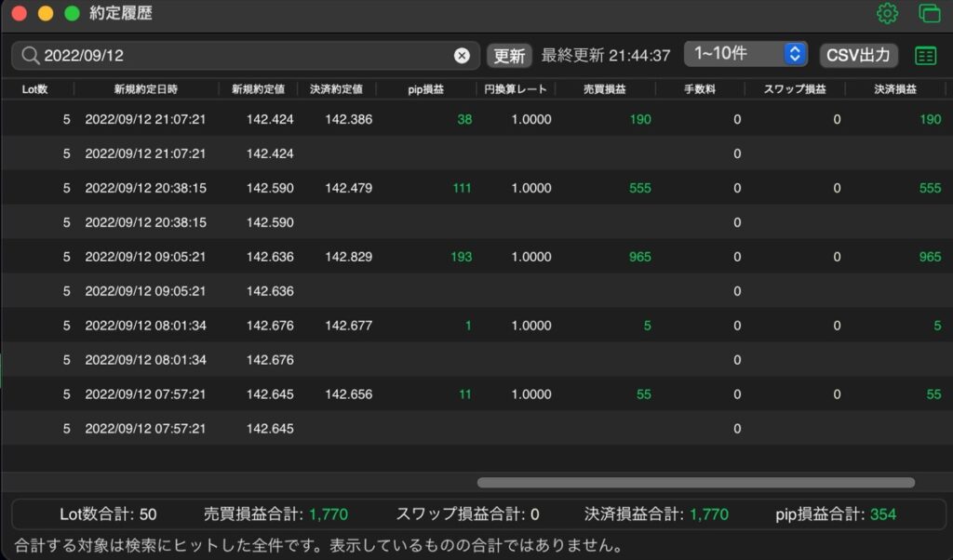This screenshot has height=560, width=953.
Task: Select settlement price cell 142.656
Action: (348, 393)
